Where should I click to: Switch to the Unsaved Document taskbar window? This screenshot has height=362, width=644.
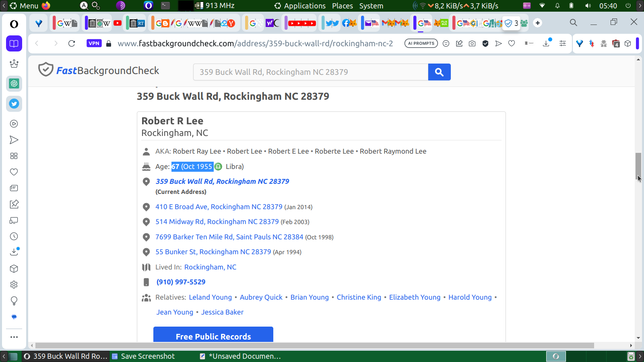241,356
